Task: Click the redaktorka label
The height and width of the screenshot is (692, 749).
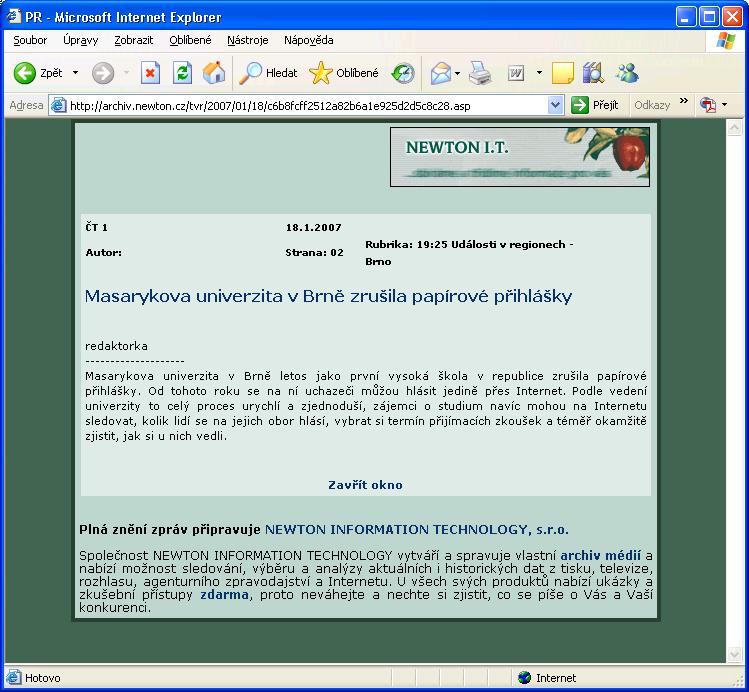Action: pos(116,346)
